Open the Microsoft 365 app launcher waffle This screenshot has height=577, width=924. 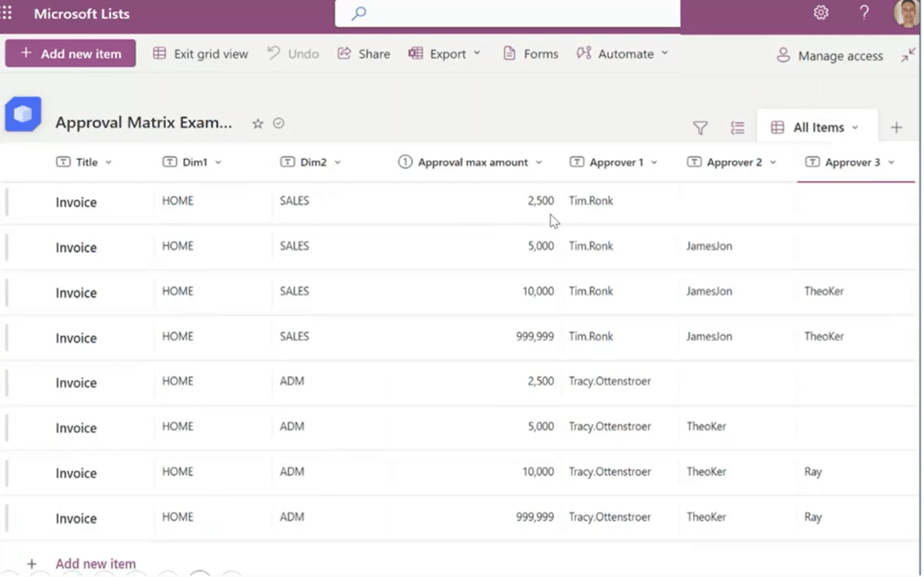click(7, 12)
